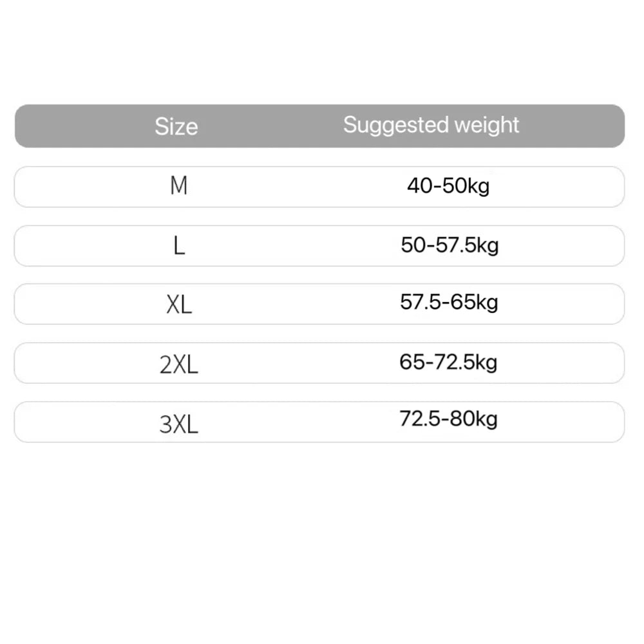644x644 pixels.
Task: Pick the '2XL' size label
Action: pyautogui.click(x=178, y=365)
